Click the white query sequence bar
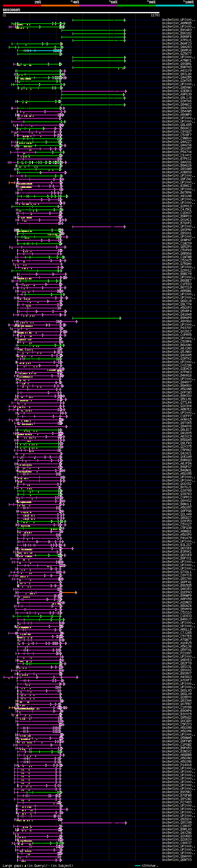 click(81, 12)
